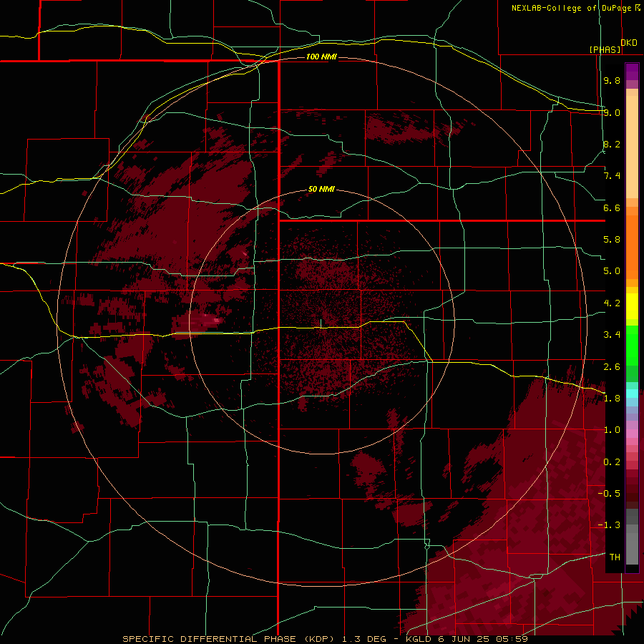Click the TH threshold label

(x=615, y=557)
